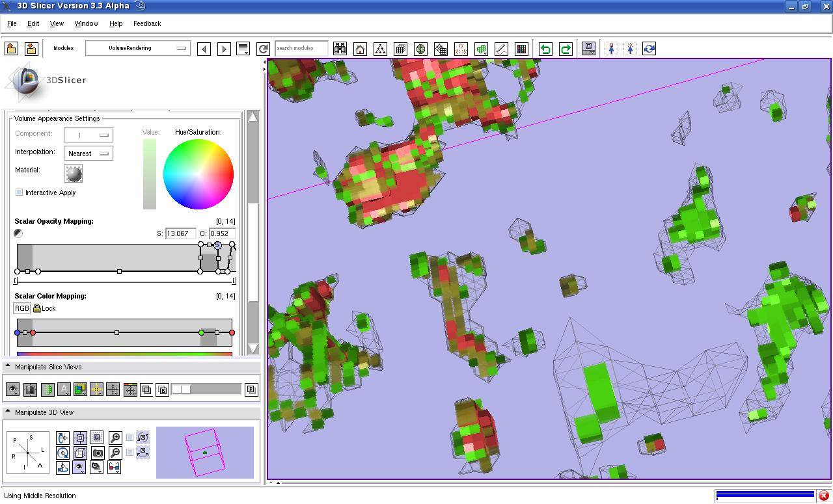This screenshot has width=833, height=504.
Task: Open the Modules dropdown showing VolumeRendering
Action: 137,48
